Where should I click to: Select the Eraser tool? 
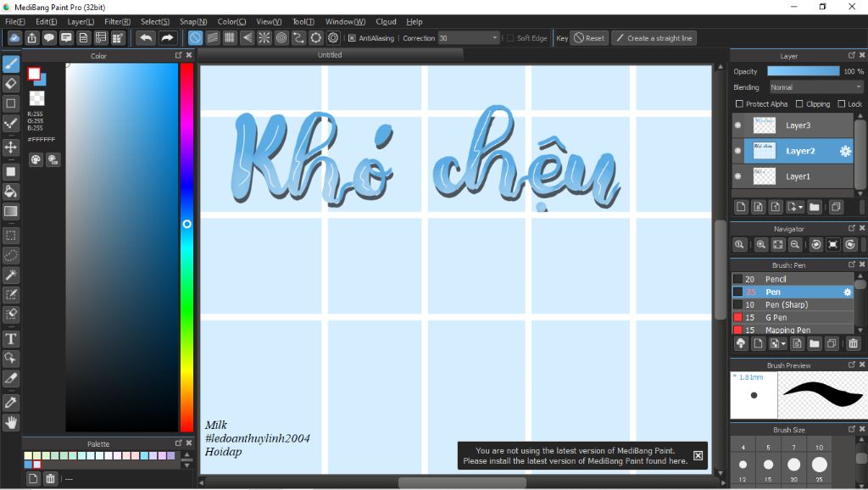(x=10, y=84)
